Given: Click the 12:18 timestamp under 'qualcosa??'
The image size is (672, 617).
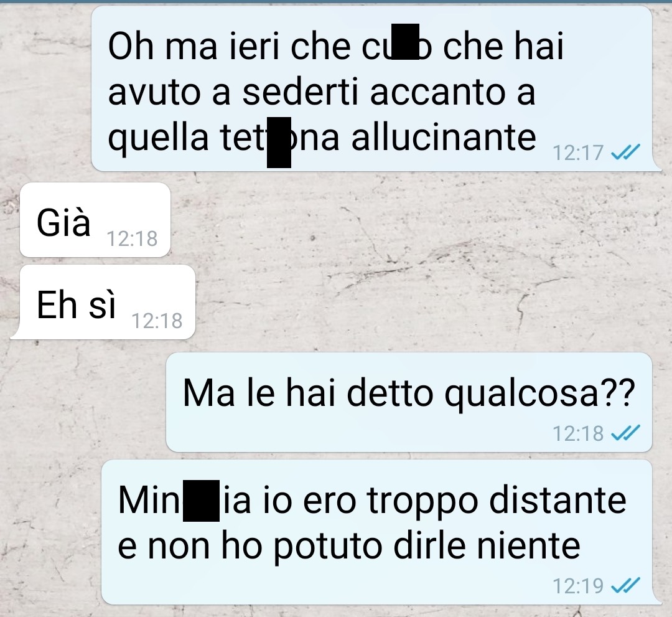Looking at the screenshot, I should 578,433.
